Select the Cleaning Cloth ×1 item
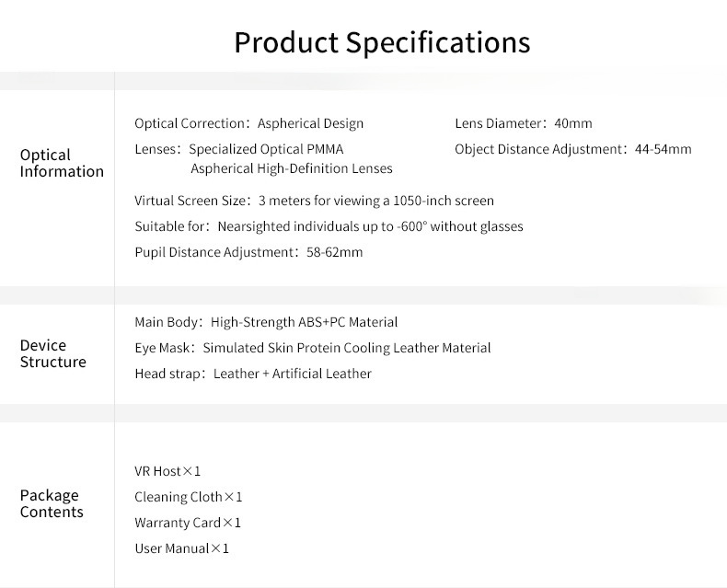The image size is (727, 588). pyautogui.click(x=189, y=497)
